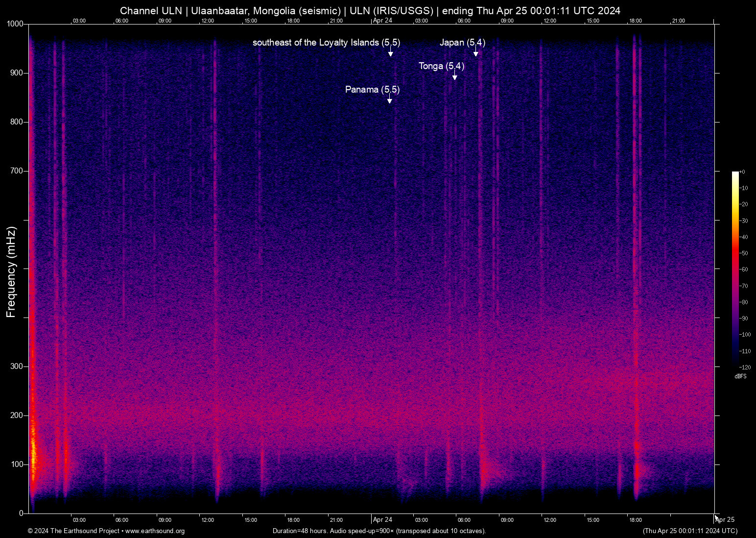Viewport: 756px width, 538px height.
Task: Click the 12:00 tick on the top axis
Action: point(208,21)
